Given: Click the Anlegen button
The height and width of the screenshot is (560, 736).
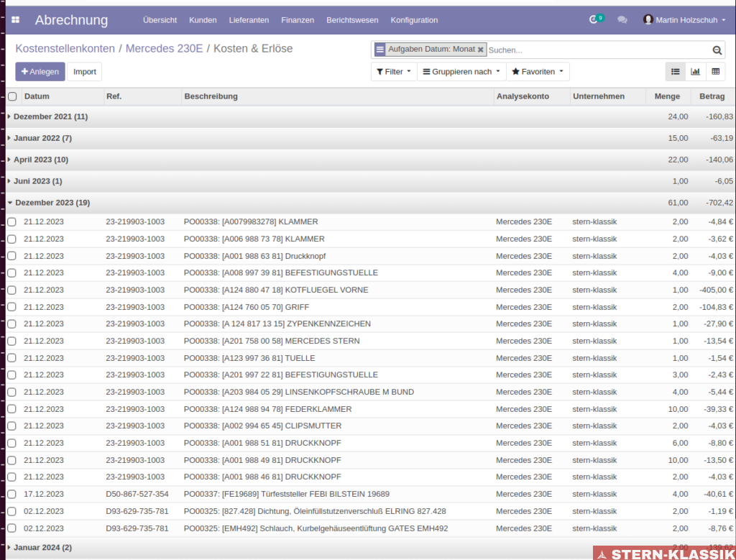Looking at the screenshot, I should [40, 72].
